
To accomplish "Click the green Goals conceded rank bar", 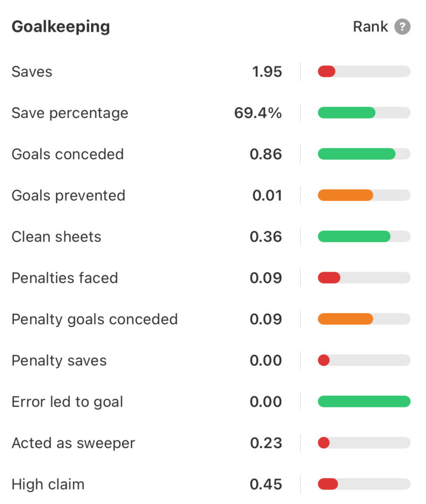I will [356, 154].
